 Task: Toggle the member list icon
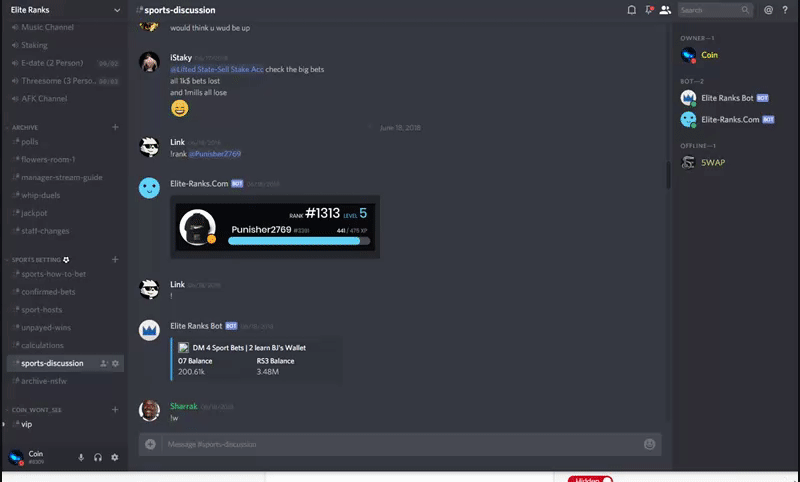point(665,10)
